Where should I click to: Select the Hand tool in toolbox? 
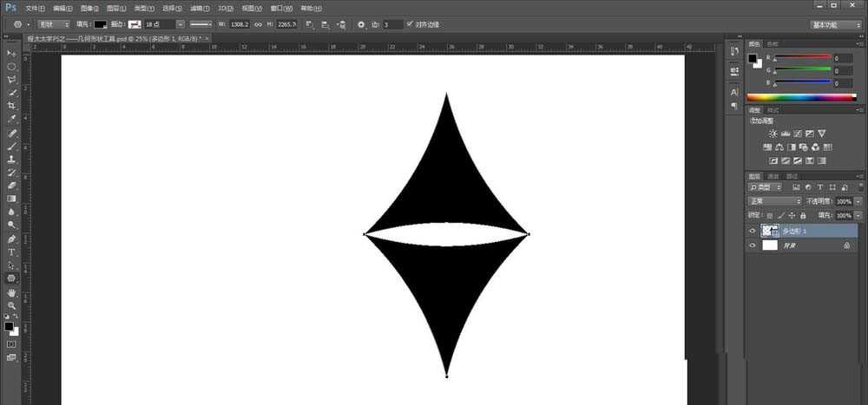click(11, 292)
